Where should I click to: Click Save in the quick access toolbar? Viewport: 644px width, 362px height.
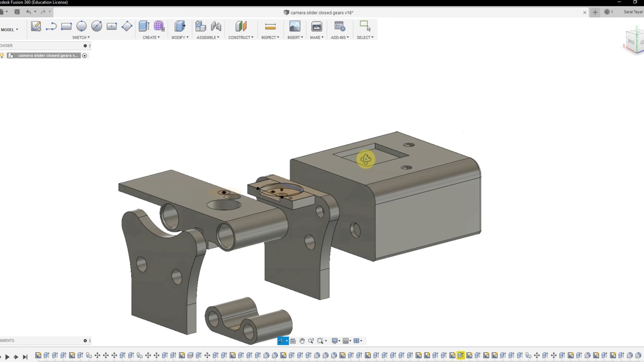(17, 12)
